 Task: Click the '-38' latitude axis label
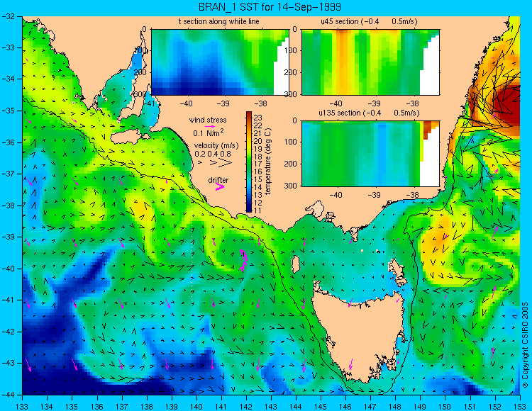(8, 205)
